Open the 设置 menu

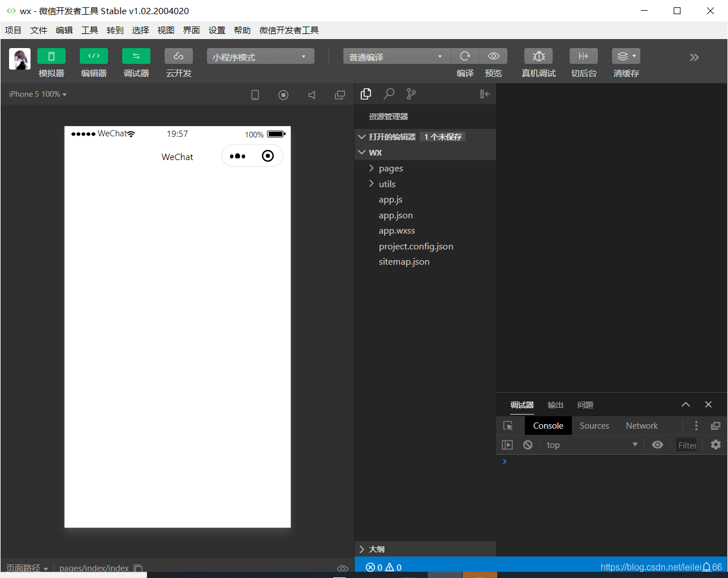pos(217,31)
